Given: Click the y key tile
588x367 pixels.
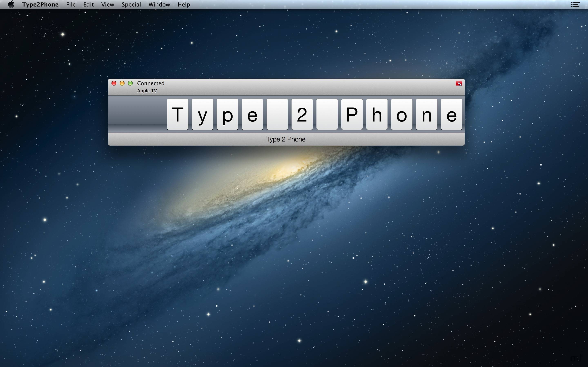Looking at the screenshot, I should click(202, 114).
